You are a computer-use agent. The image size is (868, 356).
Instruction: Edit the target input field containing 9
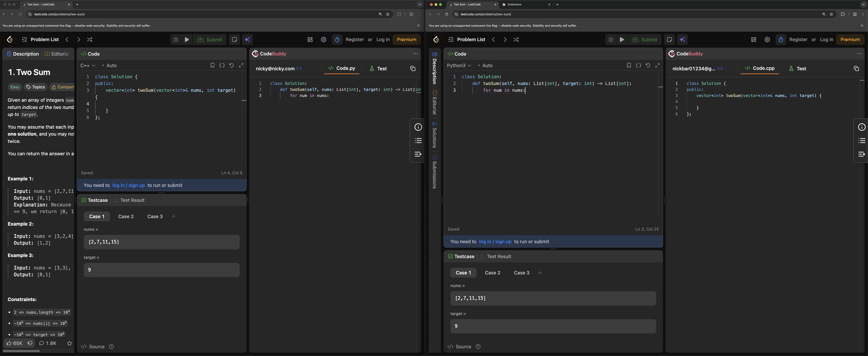pos(161,269)
